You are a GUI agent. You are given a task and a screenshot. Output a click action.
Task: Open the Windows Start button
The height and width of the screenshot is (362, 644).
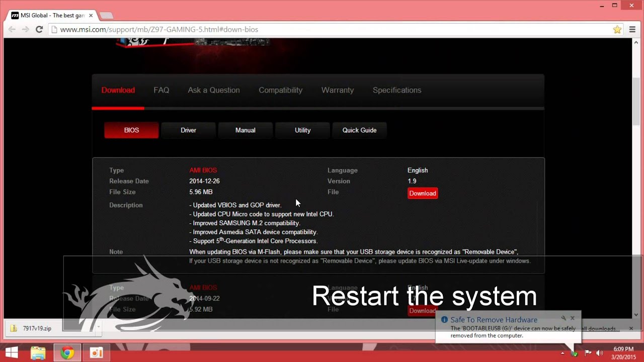click(x=11, y=353)
